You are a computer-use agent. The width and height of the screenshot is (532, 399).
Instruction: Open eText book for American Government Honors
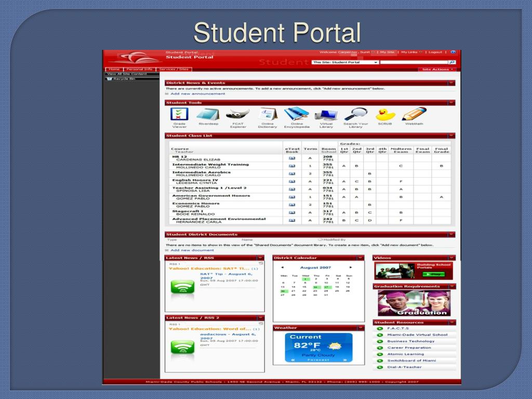click(x=292, y=197)
